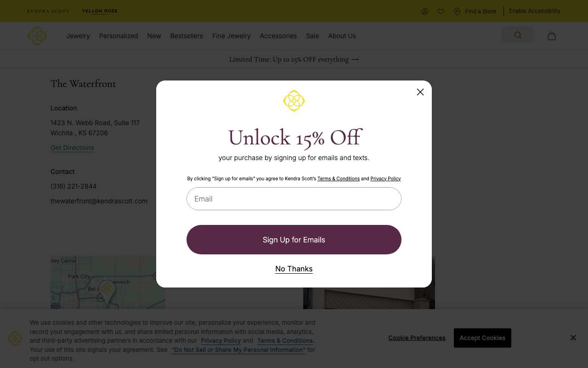This screenshot has height=368, width=588.
Task: Open the Jewelry menu
Action: click(78, 36)
